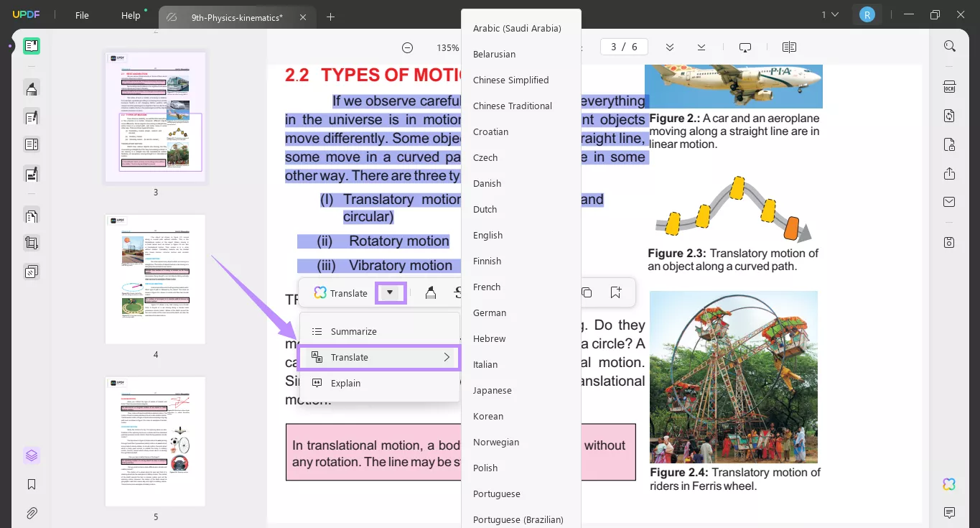Open the File menu
980x528 pixels.
[x=82, y=14]
